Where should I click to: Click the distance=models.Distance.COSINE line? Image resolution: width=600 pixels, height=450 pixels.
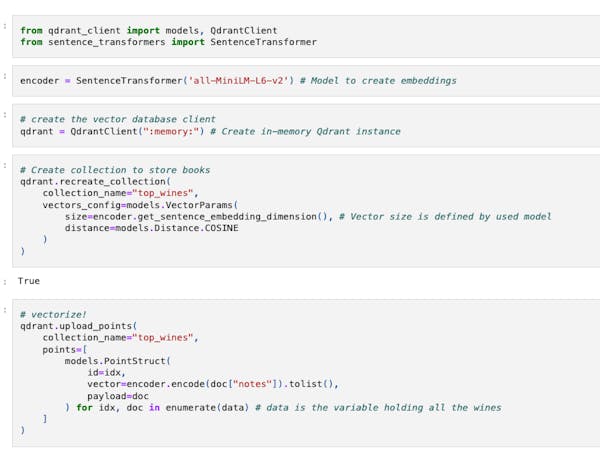point(151,228)
